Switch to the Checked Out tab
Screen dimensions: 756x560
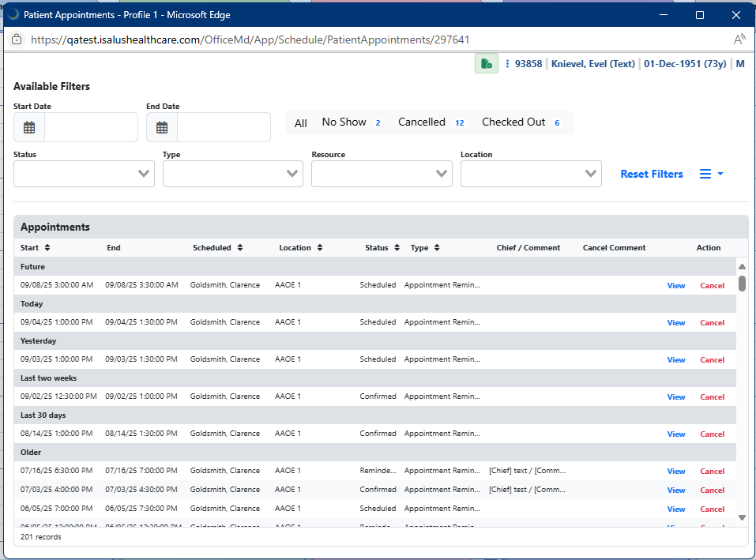coord(513,122)
